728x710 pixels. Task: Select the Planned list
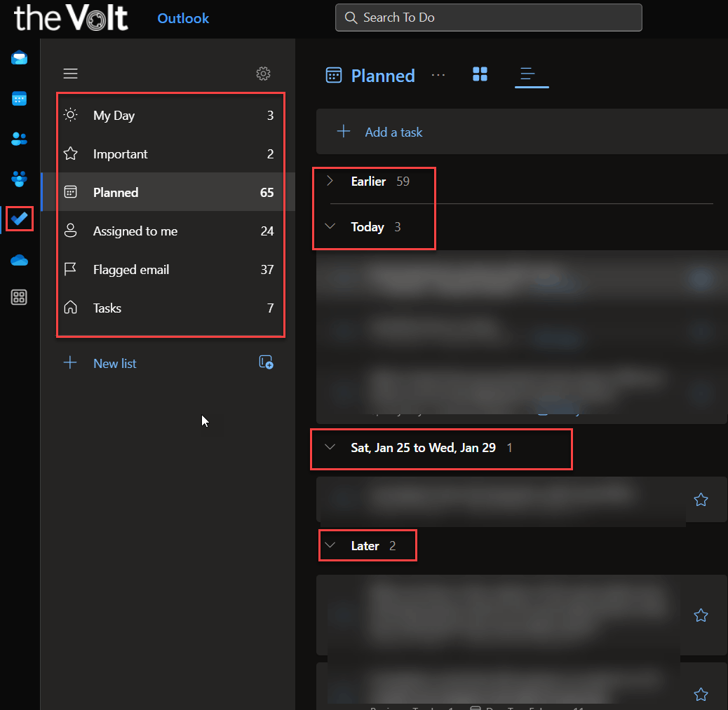tap(168, 192)
